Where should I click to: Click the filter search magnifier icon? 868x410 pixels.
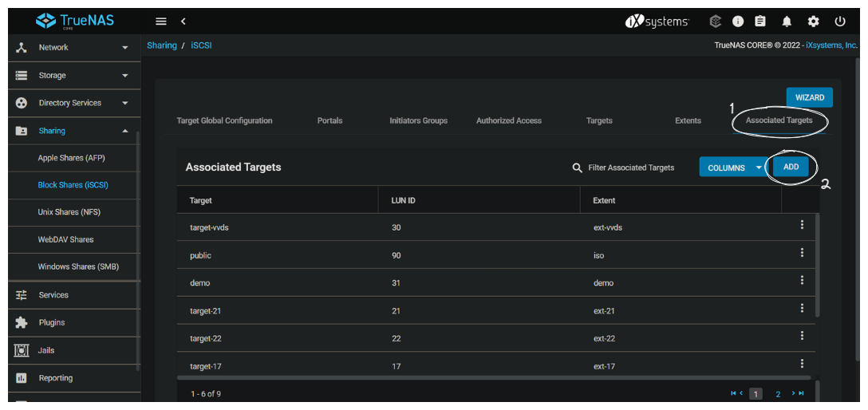click(578, 168)
